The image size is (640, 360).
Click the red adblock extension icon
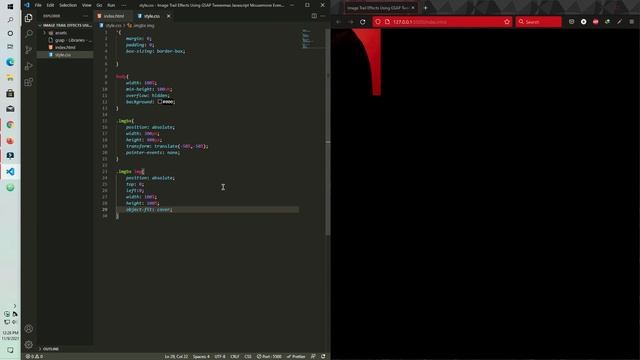[596, 22]
